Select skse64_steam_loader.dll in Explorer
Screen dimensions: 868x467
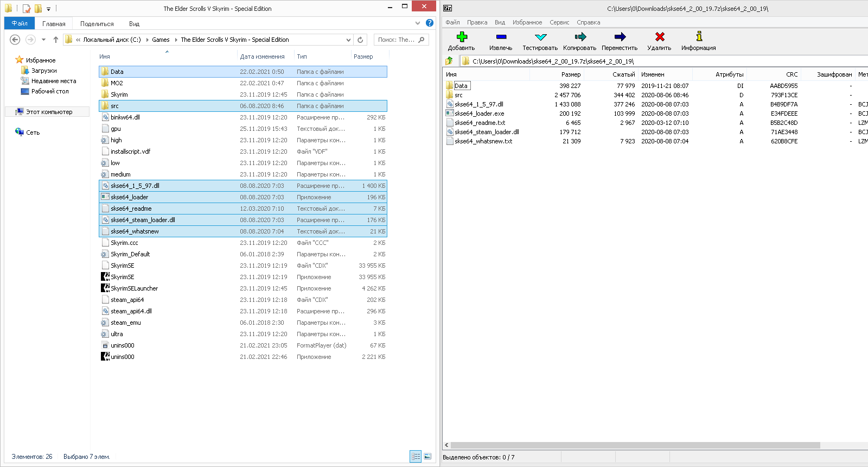[243, 220]
